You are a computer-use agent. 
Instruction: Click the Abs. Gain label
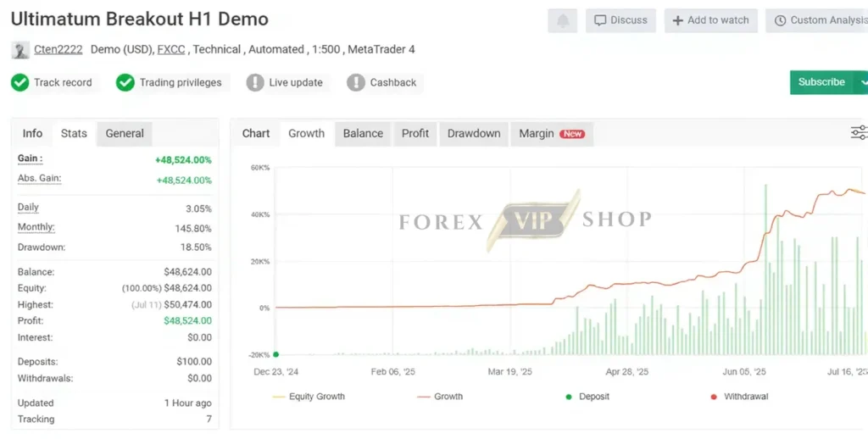click(x=39, y=178)
